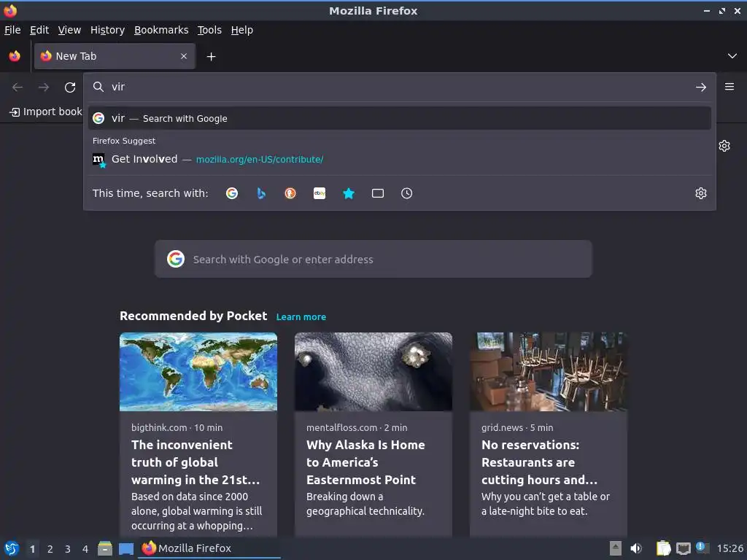Select the New Tab tab

point(115,56)
